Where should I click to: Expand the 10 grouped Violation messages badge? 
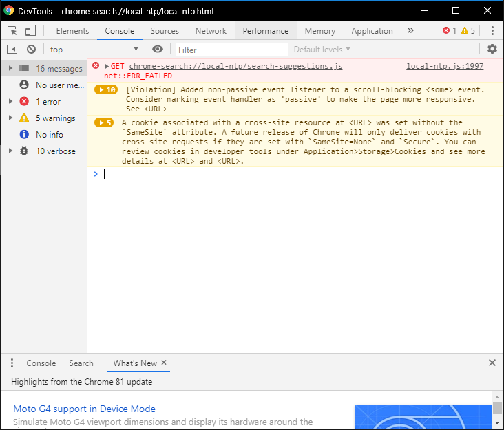[x=106, y=89]
